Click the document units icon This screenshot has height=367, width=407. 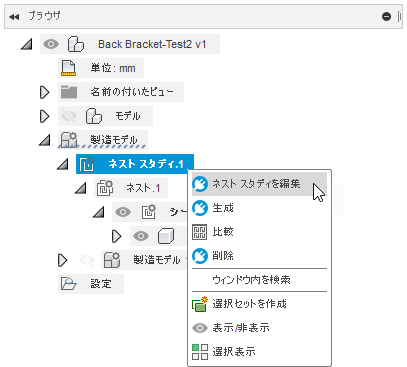coord(68,68)
